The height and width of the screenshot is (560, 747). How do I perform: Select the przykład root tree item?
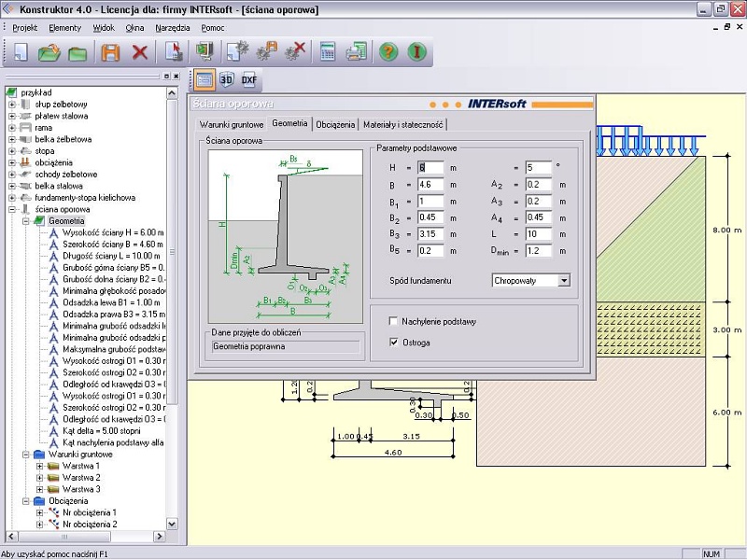coord(36,92)
